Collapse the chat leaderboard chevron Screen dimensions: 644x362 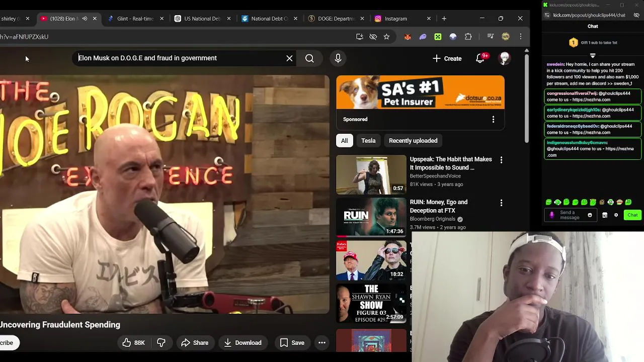593,55
